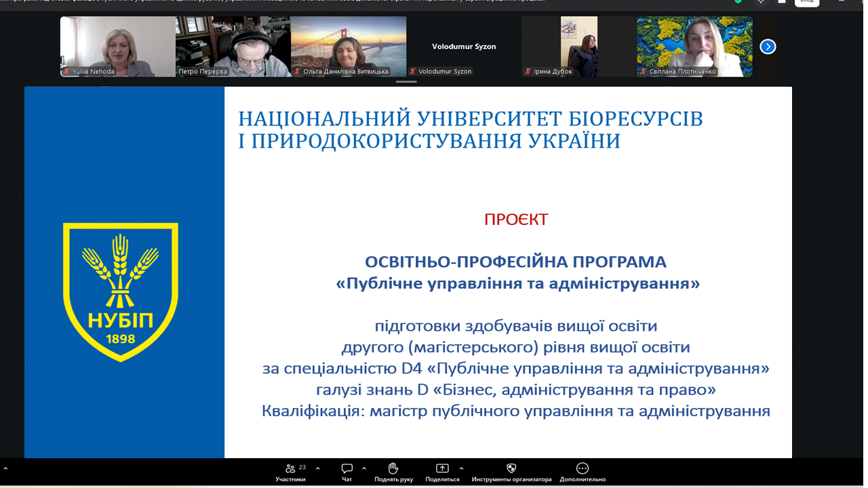Expand the chevron beside Поделиться

[461, 468]
